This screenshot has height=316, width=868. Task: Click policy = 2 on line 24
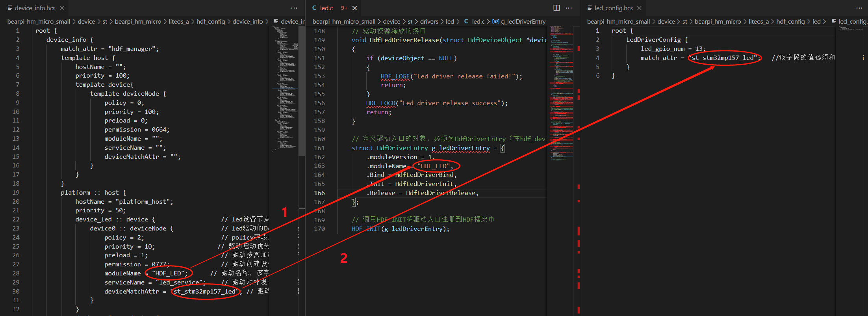[124, 237]
